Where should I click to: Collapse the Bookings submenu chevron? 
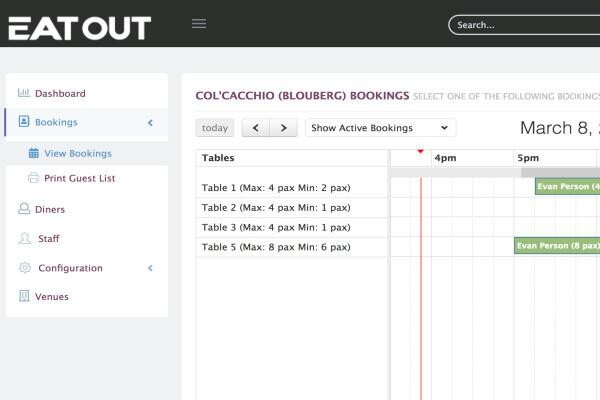pos(150,123)
